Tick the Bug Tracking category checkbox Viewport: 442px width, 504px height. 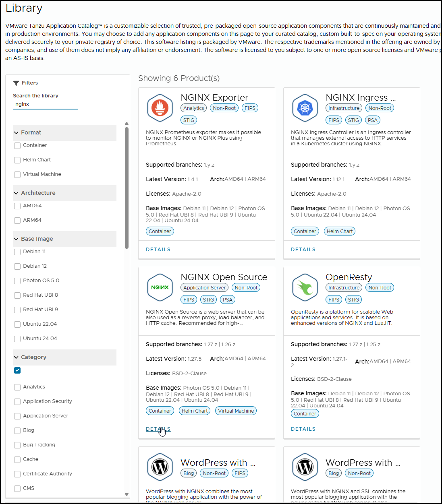[17, 445]
